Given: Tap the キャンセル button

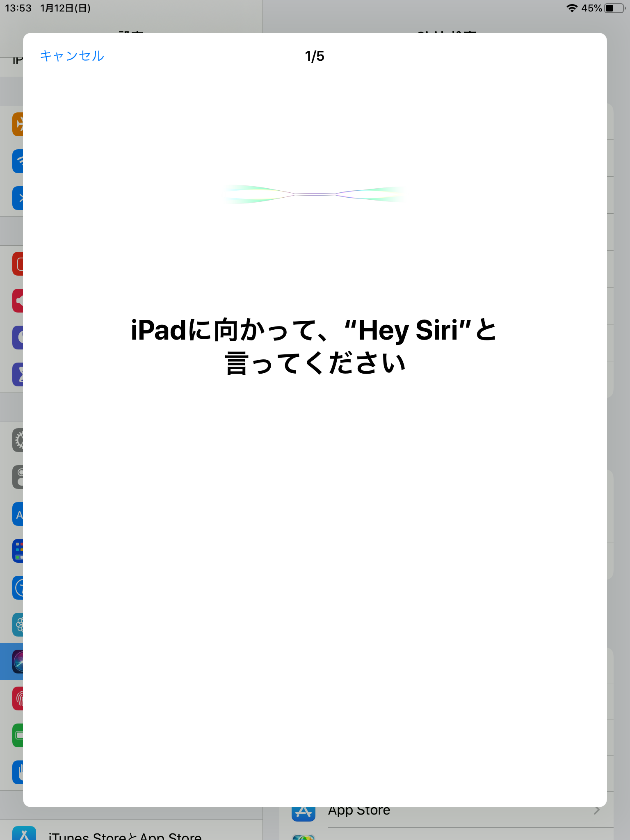Looking at the screenshot, I should pos(72,56).
